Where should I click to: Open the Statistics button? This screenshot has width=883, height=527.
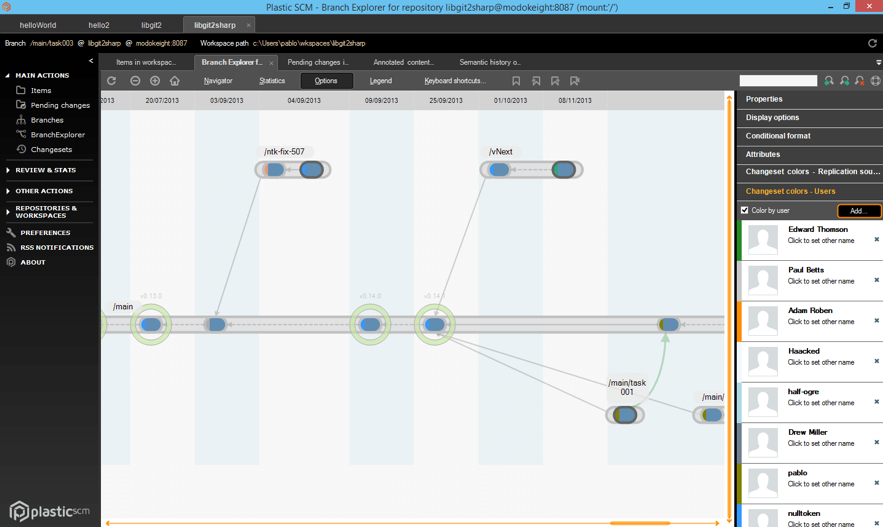pyautogui.click(x=272, y=81)
